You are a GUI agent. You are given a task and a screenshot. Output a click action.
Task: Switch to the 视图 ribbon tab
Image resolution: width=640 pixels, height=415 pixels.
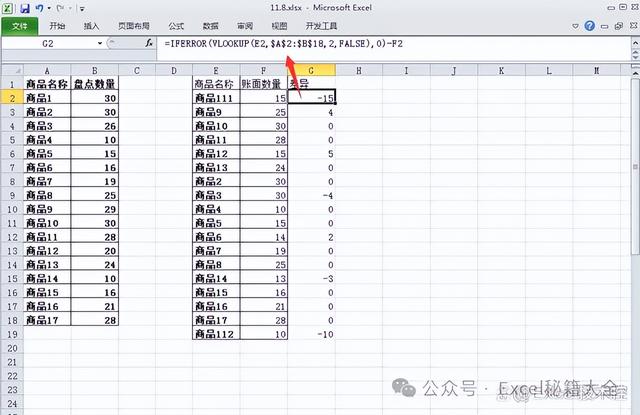pos(279,26)
